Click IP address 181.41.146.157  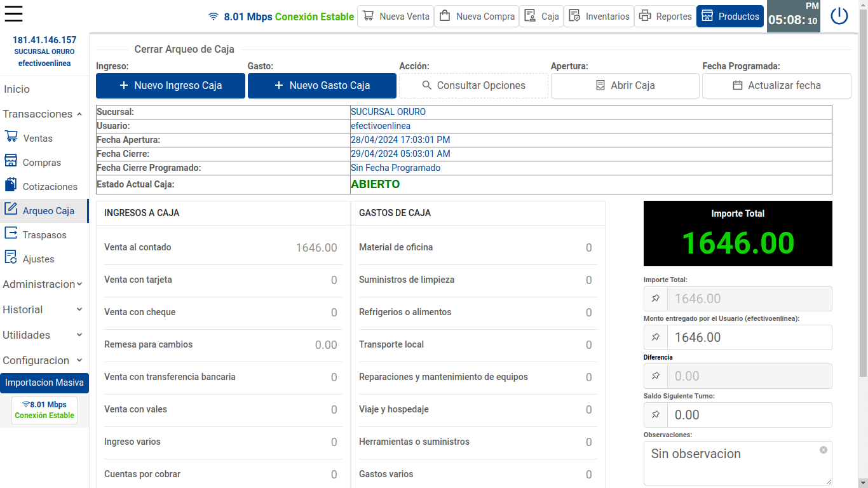[x=44, y=40]
